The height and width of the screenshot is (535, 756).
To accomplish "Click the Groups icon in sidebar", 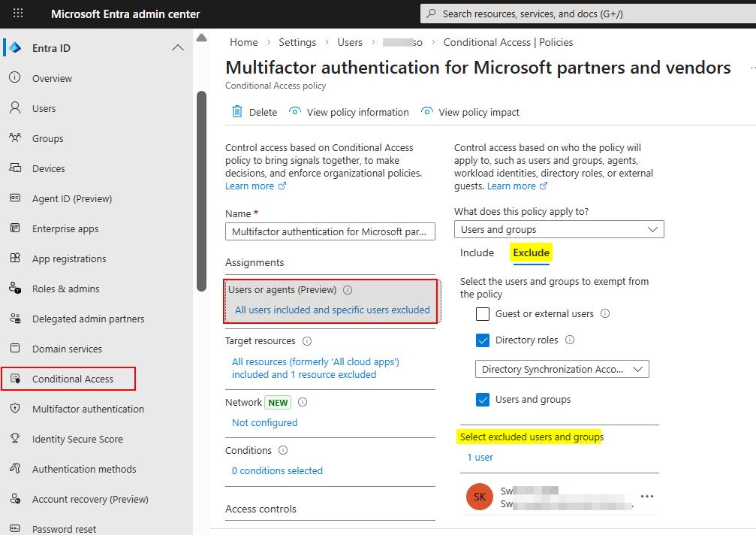I will (x=15, y=138).
